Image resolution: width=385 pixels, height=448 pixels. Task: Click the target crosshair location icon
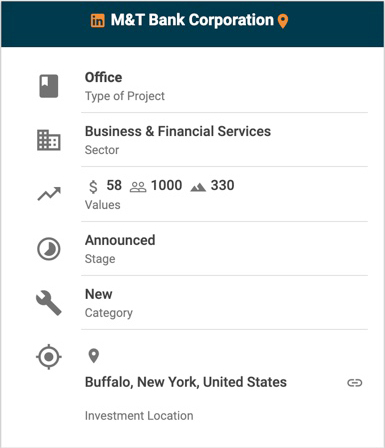[49, 357]
